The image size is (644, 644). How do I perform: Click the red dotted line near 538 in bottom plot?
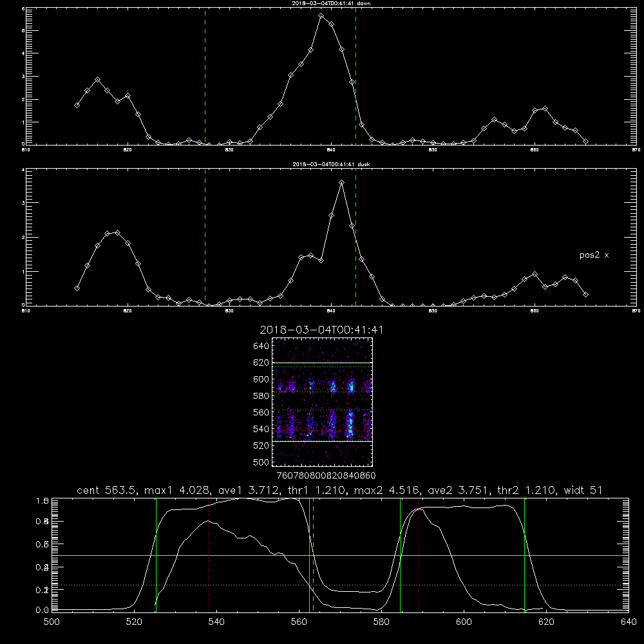[x=208, y=554]
